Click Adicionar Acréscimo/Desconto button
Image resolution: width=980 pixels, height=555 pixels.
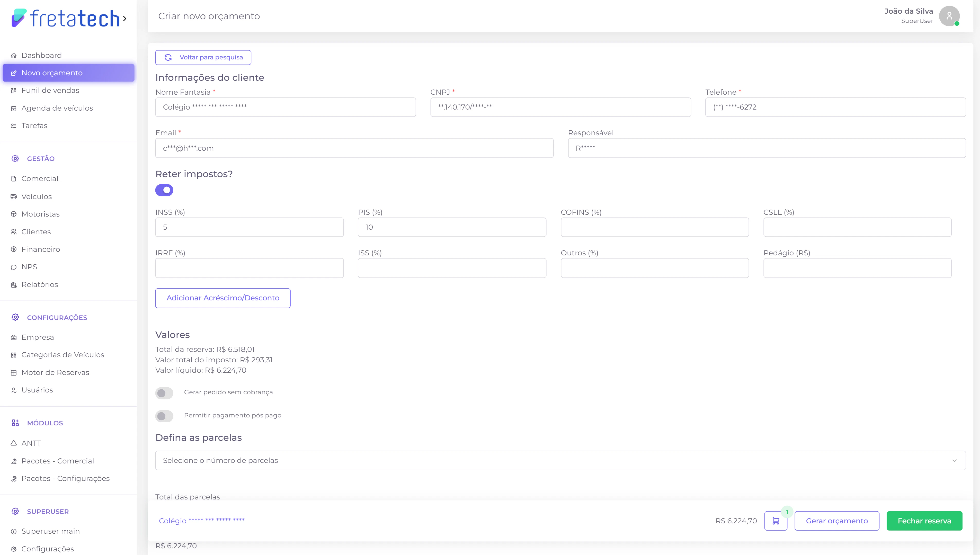click(222, 298)
